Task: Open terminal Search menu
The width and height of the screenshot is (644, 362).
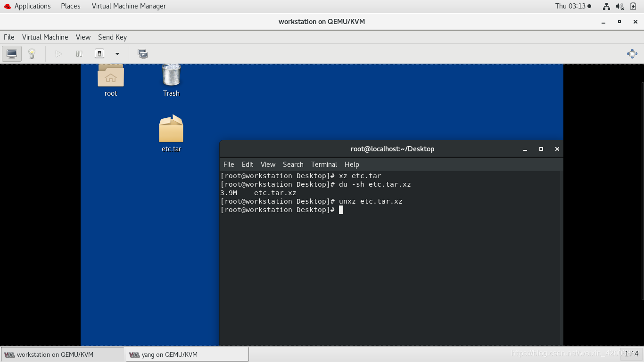Action: click(293, 165)
